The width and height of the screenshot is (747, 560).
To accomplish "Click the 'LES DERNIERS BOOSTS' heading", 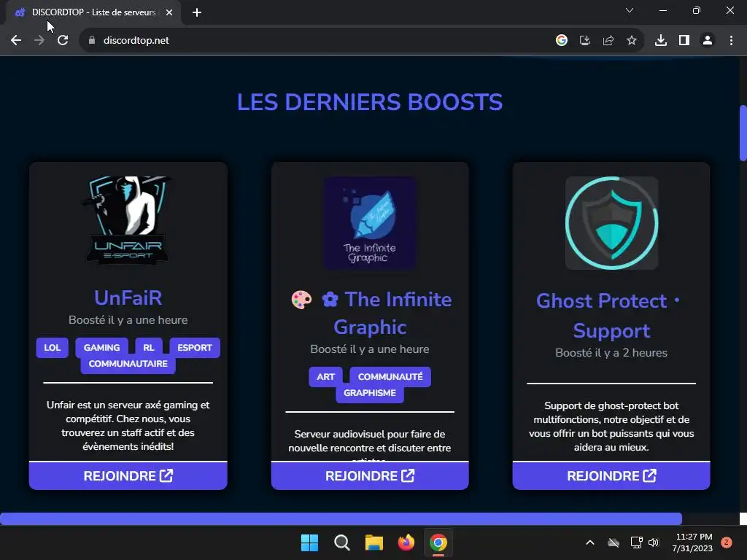I will click(x=370, y=102).
